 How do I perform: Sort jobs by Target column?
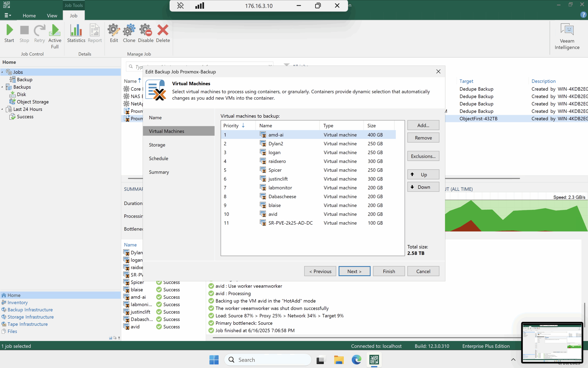(466, 81)
